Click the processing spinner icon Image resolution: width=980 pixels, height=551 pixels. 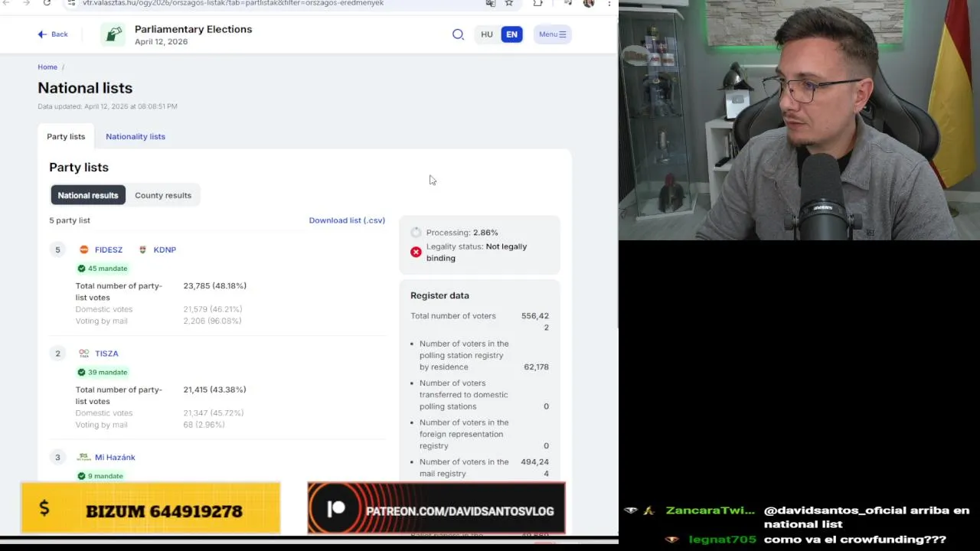(416, 233)
